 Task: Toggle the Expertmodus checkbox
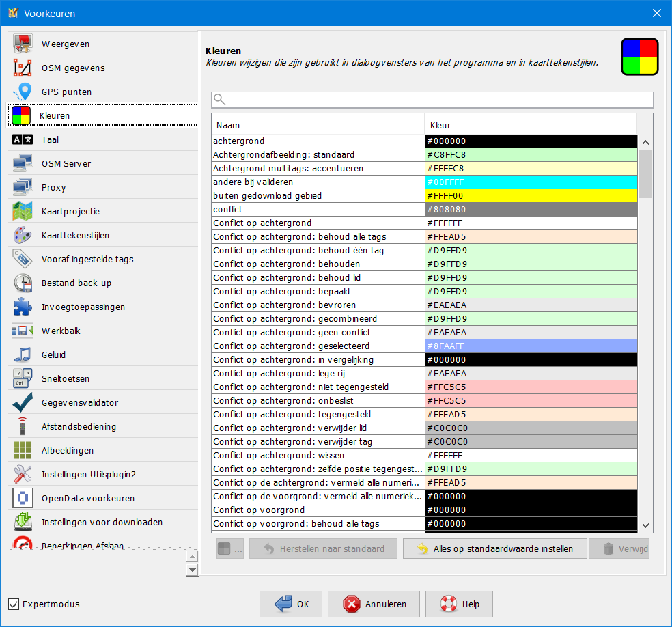(14, 604)
